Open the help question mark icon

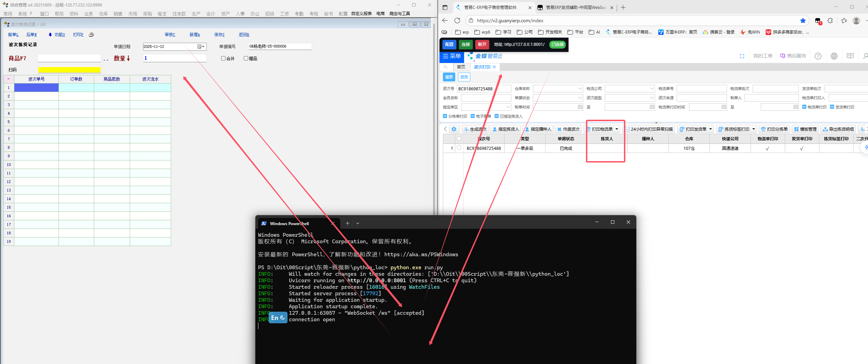click(x=818, y=56)
